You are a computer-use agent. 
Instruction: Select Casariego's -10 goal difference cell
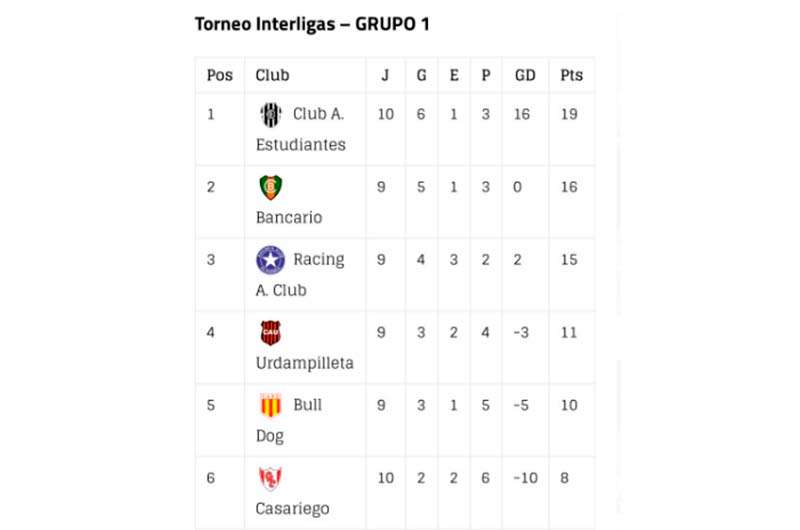526,478
